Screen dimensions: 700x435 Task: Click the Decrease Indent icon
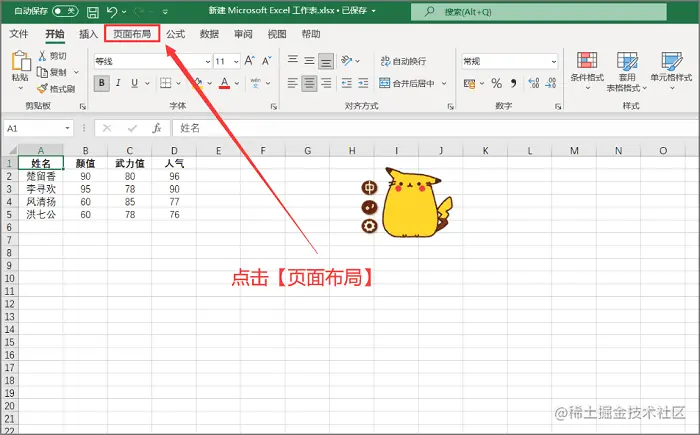coord(346,83)
